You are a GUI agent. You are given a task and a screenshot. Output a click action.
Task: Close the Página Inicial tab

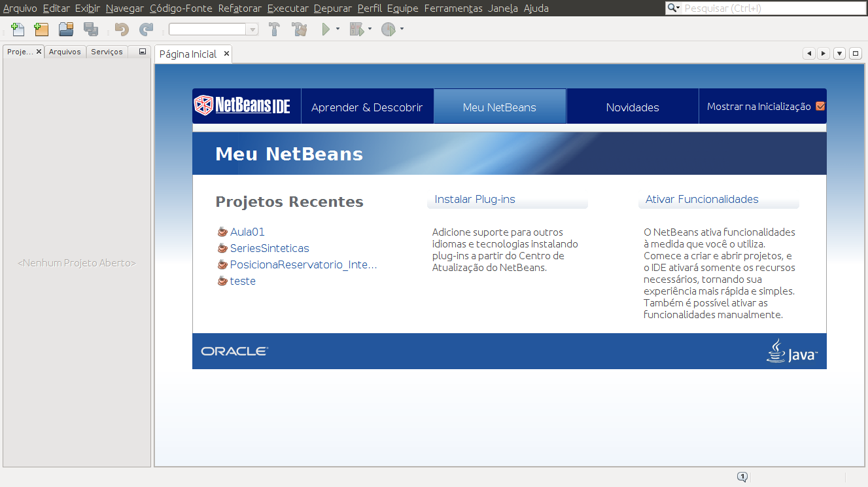pos(227,54)
